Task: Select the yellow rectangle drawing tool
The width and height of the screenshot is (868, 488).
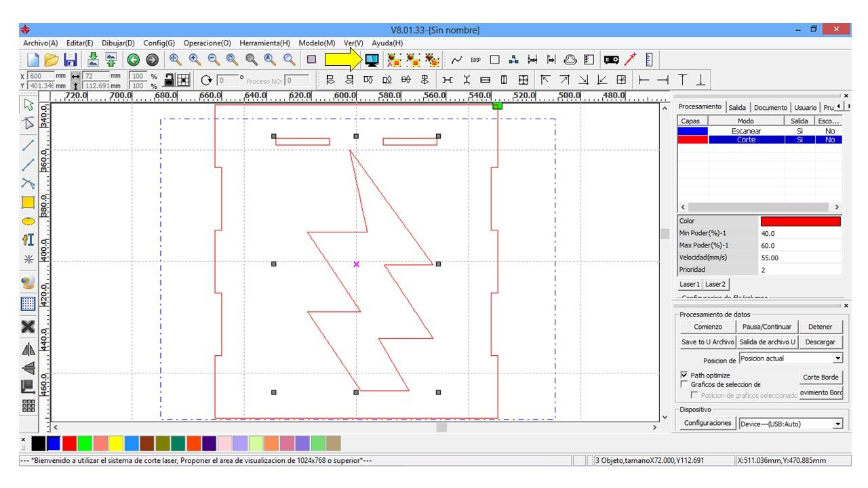Action: (x=28, y=202)
